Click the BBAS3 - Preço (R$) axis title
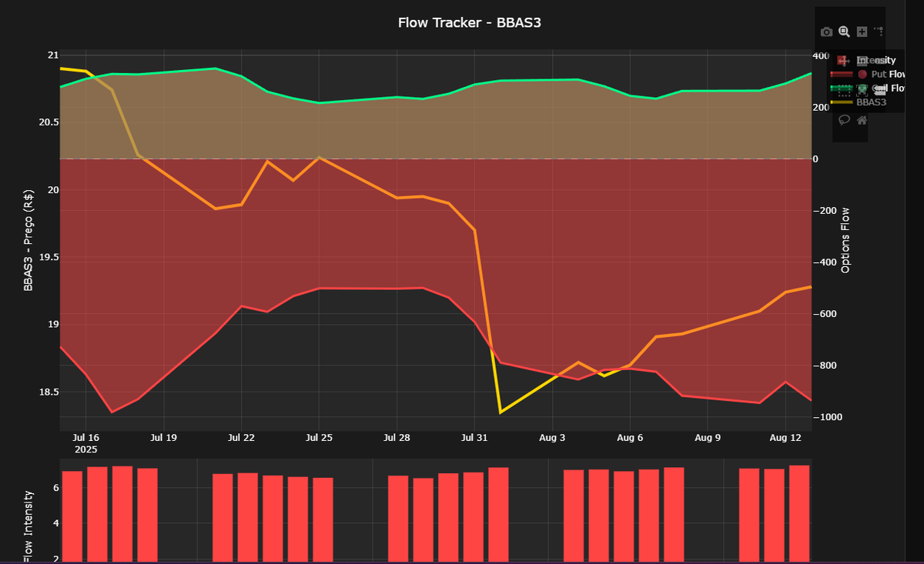This screenshot has width=924, height=564. point(28,241)
